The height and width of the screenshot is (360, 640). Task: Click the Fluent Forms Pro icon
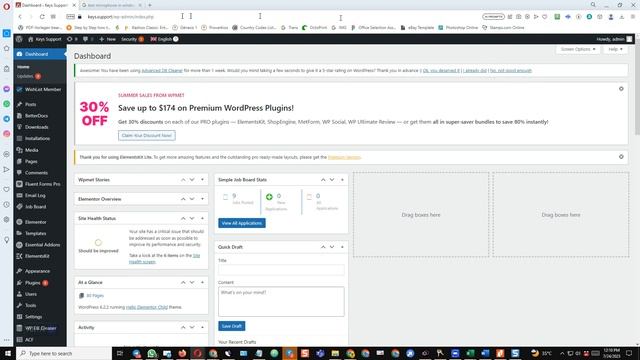click(19, 184)
